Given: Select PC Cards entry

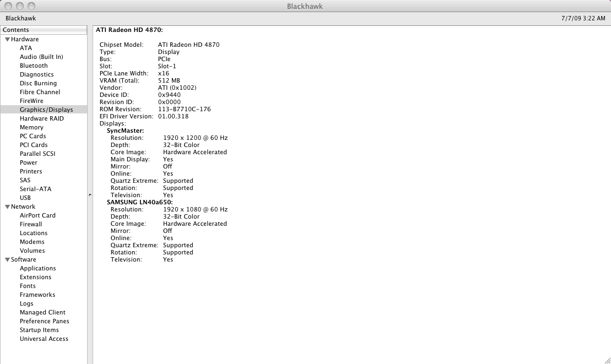Looking at the screenshot, I should (x=33, y=136).
